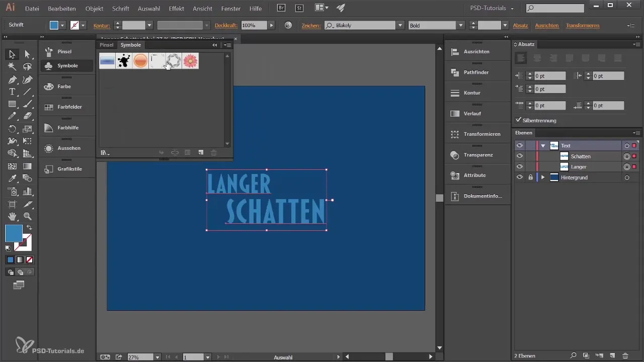Open the Pathfinder panel
Image resolution: width=644 pixels, height=362 pixels.
click(x=476, y=72)
